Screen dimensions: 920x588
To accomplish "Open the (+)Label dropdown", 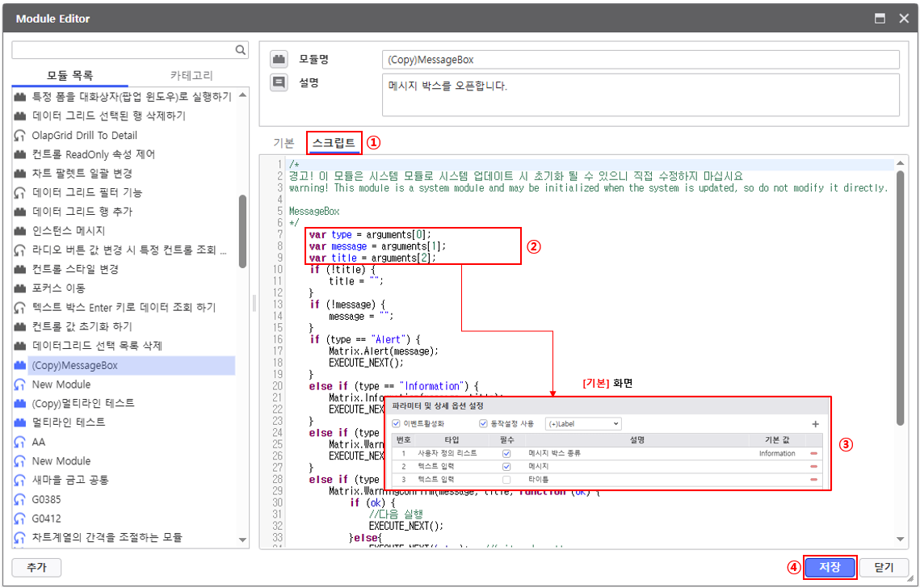I will pos(583,424).
